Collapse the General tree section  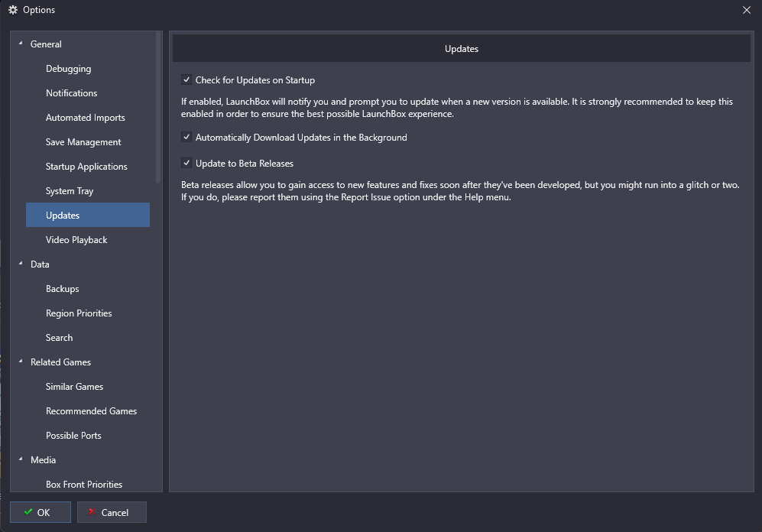21,44
